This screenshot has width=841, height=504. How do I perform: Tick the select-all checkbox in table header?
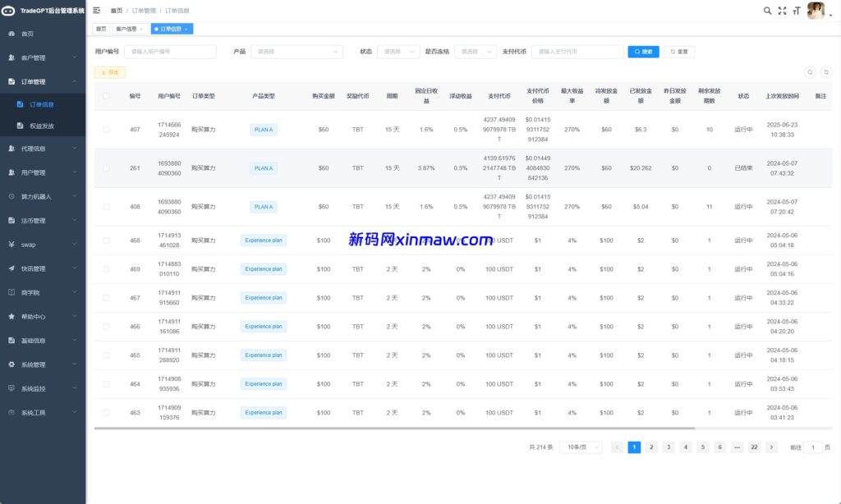(106, 96)
